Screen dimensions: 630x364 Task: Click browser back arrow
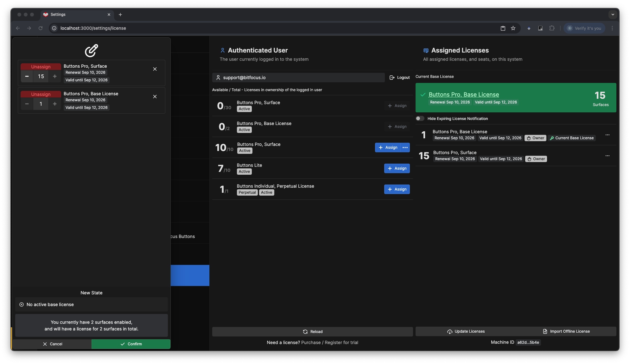[x=18, y=28]
